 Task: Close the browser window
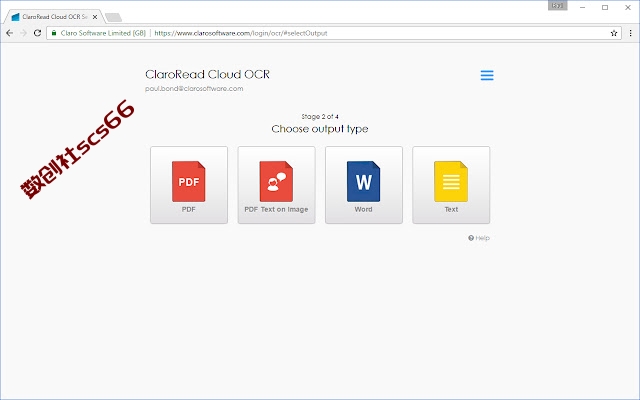[628, 7]
